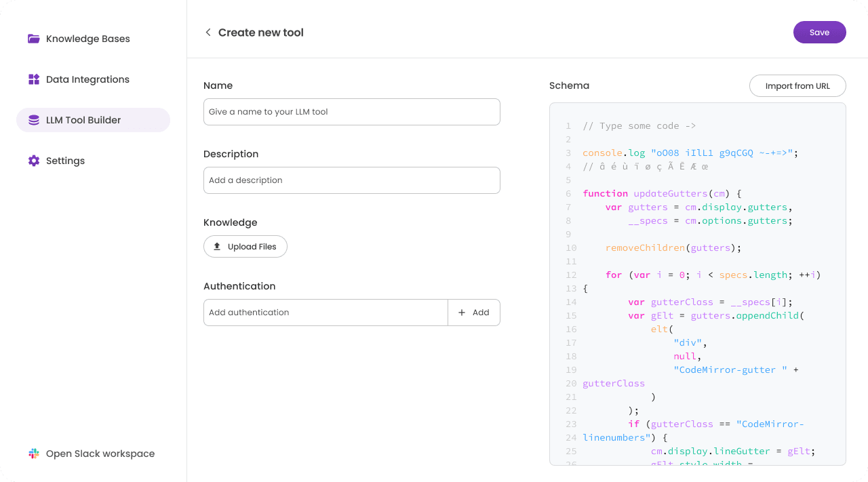
Task: Save the new tool
Action: 819,33
